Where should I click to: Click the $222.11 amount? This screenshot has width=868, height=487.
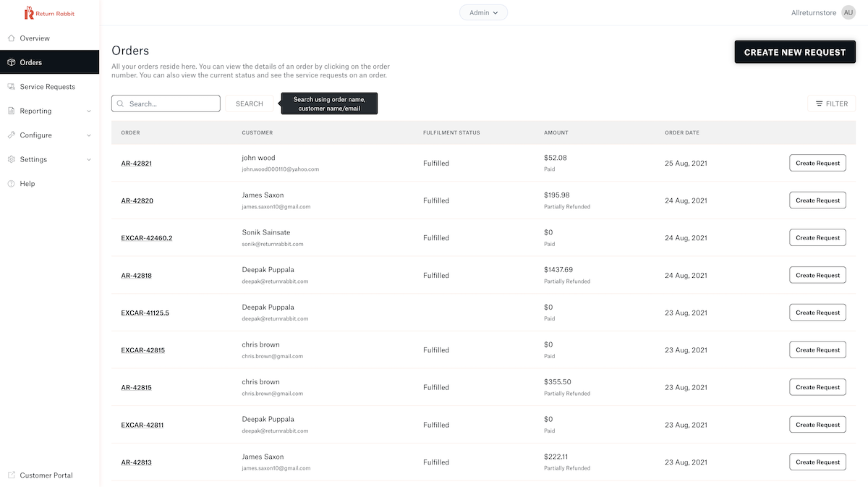point(556,457)
